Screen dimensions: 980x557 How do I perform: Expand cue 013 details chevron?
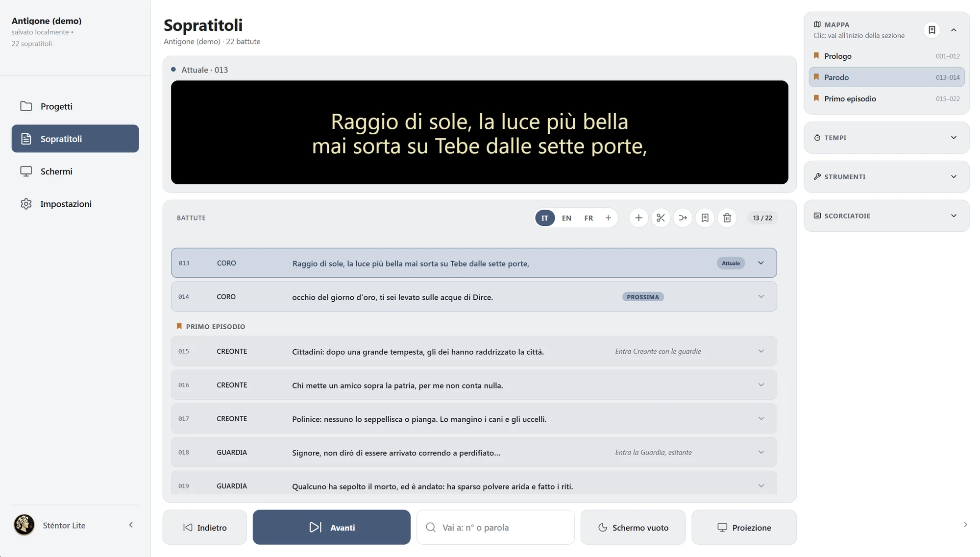click(761, 263)
